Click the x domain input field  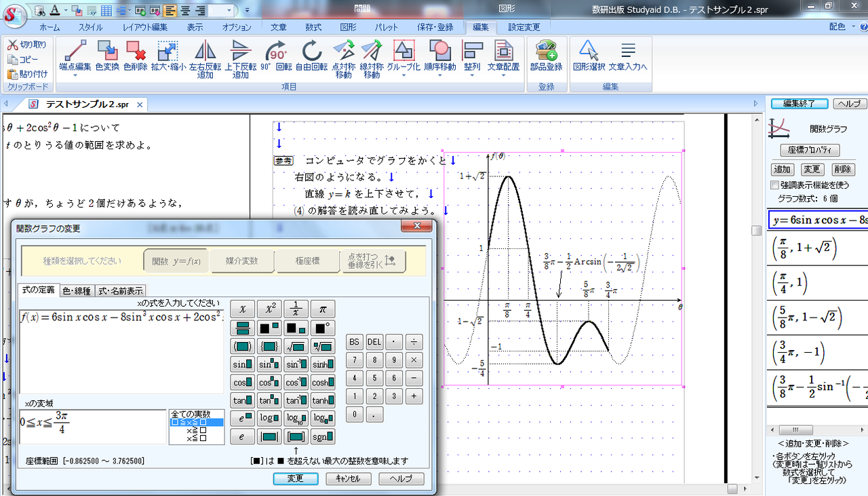[x=93, y=427]
